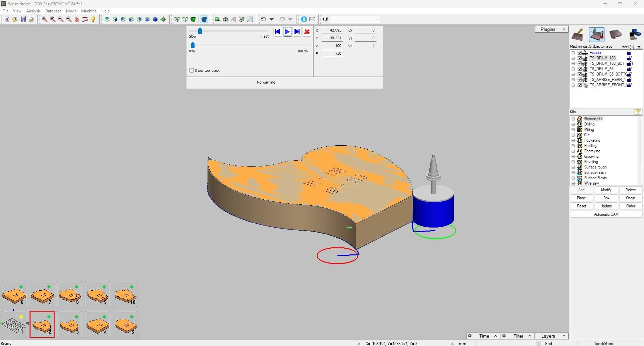
Task: Click the save (floppy disk) toolbar icon
Action: (x=23, y=19)
